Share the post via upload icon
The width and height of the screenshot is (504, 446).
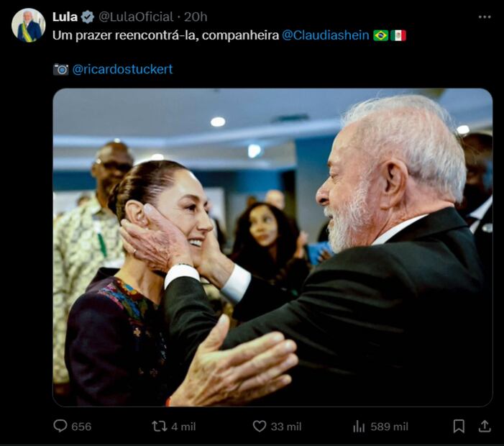pos(485,427)
